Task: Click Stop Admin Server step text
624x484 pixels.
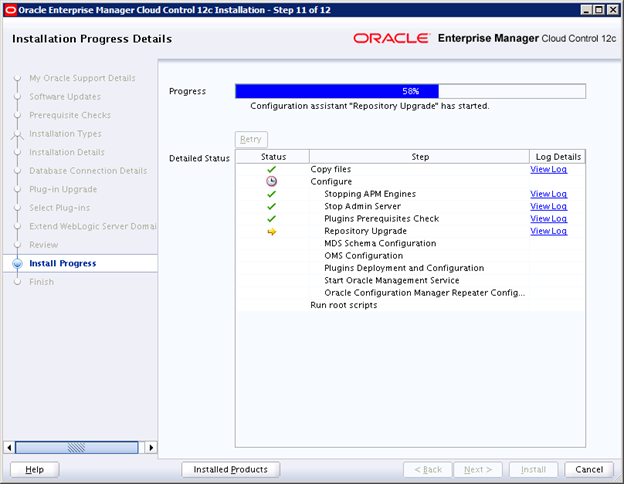Action: tap(363, 206)
